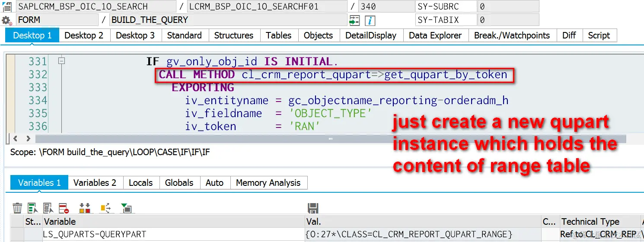Click the blue information icon
This screenshot has height=242, width=644.
tap(370, 20)
